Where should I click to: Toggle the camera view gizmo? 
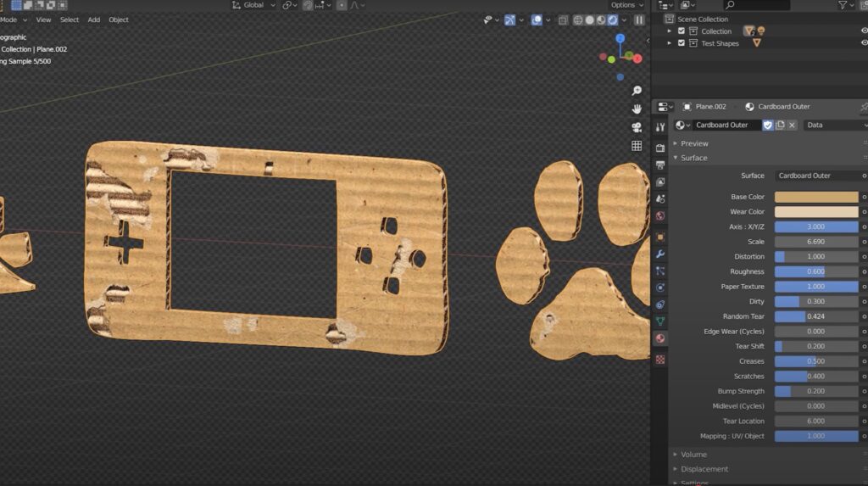637,127
